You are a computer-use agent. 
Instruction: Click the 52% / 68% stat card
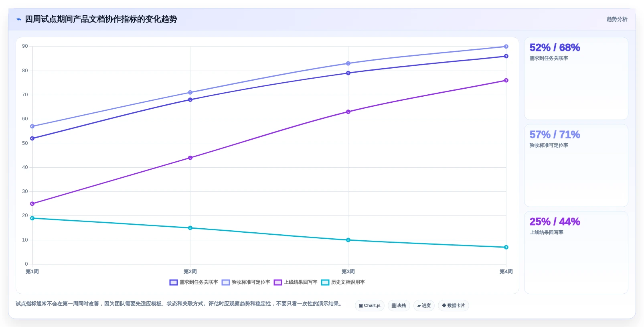[x=576, y=79]
